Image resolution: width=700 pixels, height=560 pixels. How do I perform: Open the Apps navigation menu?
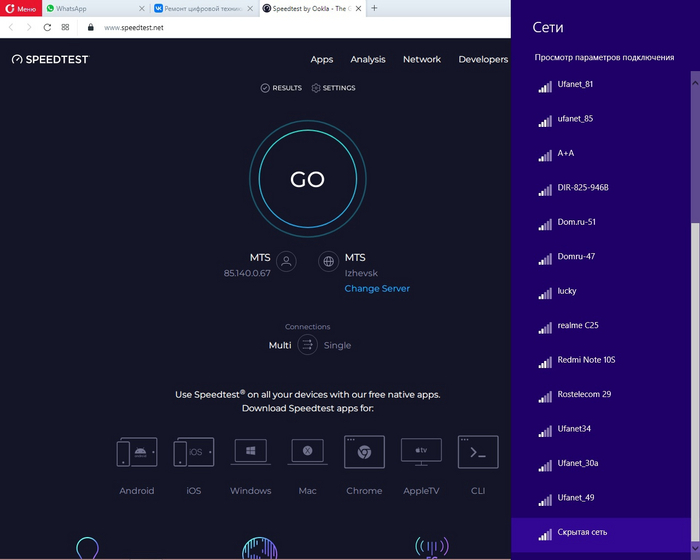click(322, 59)
